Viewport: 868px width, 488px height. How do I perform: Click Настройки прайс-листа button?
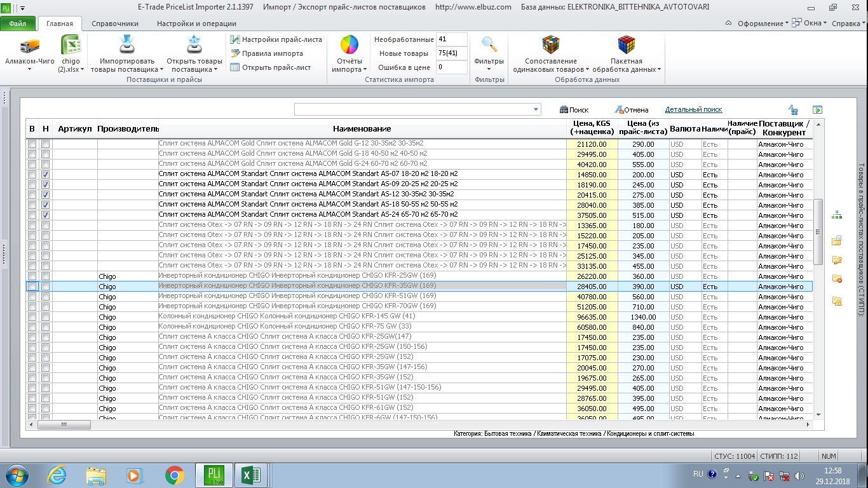point(276,39)
